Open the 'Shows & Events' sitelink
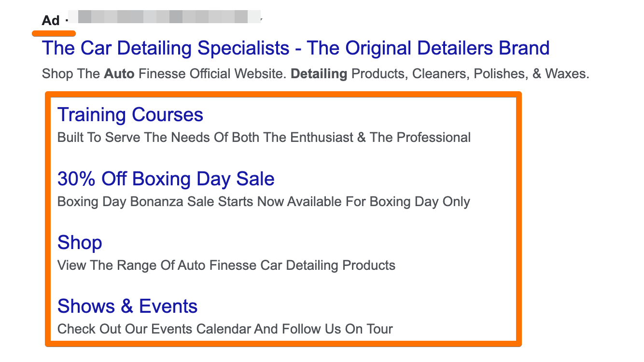The width and height of the screenshot is (644, 362). tap(127, 306)
